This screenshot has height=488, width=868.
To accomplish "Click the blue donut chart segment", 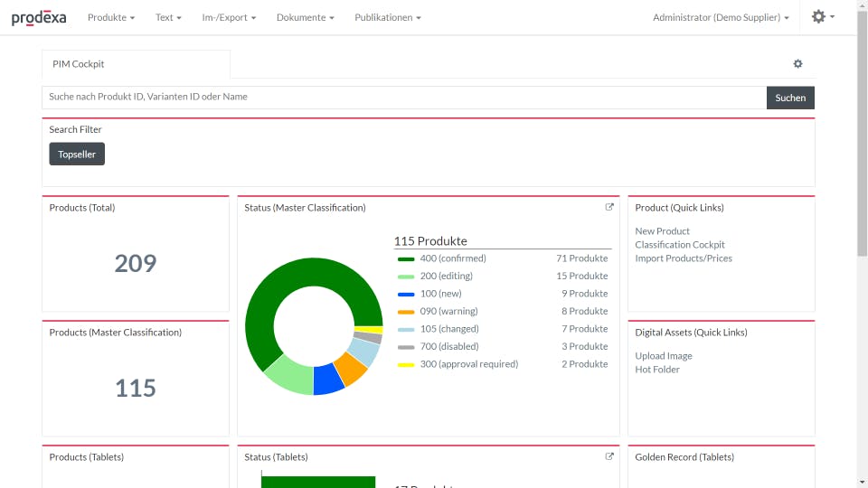I will (x=328, y=380).
